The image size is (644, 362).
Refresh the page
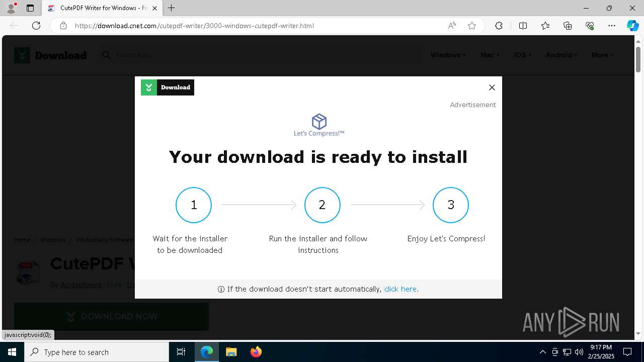[x=36, y=26]
